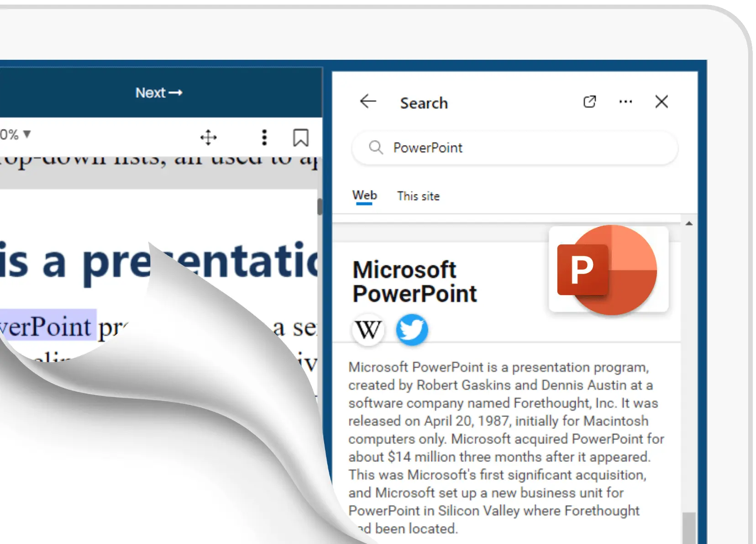756x544 pixels.
Task: Click the scroll up arrow in search panel
Action: click(x=689, y=223)
